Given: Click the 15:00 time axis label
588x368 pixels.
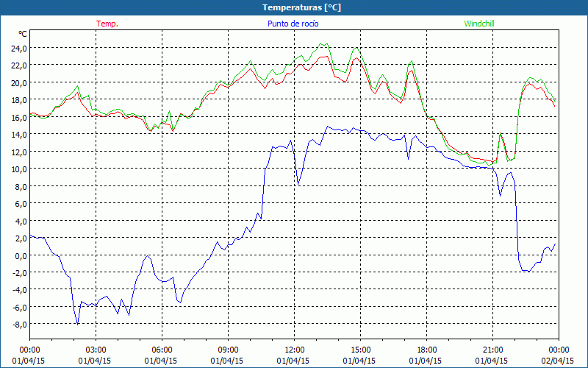Looking at the screenshot, I should tap(360, 350).
